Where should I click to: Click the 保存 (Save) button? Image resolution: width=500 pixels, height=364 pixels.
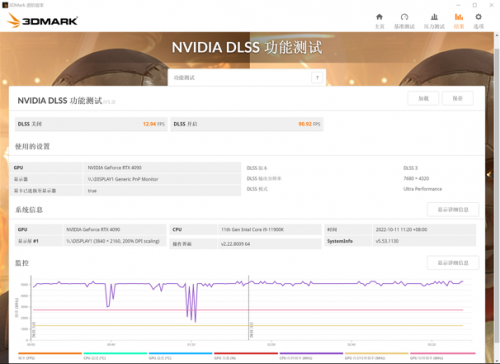click(458, 98)
